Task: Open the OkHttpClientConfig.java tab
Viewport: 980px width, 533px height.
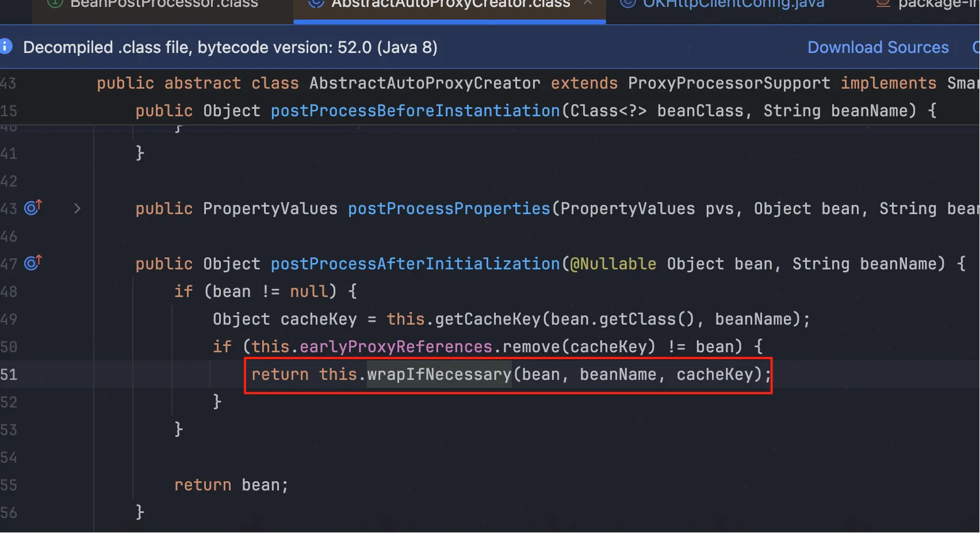Action: click(733, 3)
